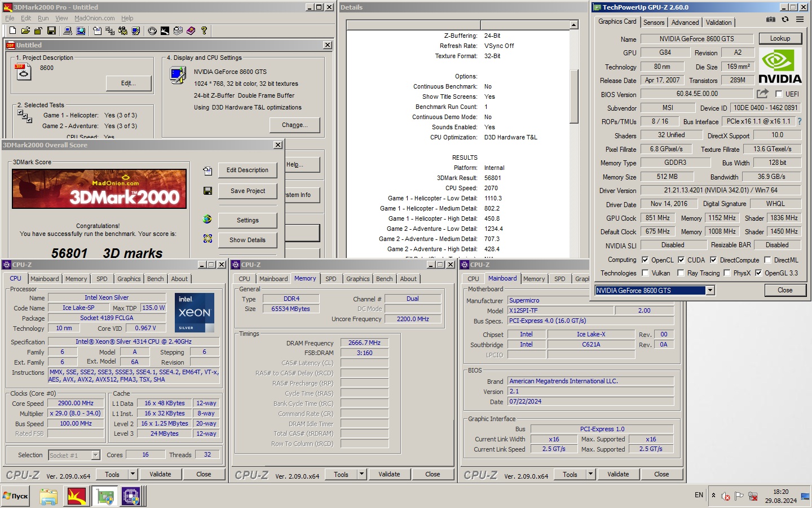Open Tools dropdown arrow in Memory tab window
This screenshot has height=508, width=812.
[x=361, y=474]
